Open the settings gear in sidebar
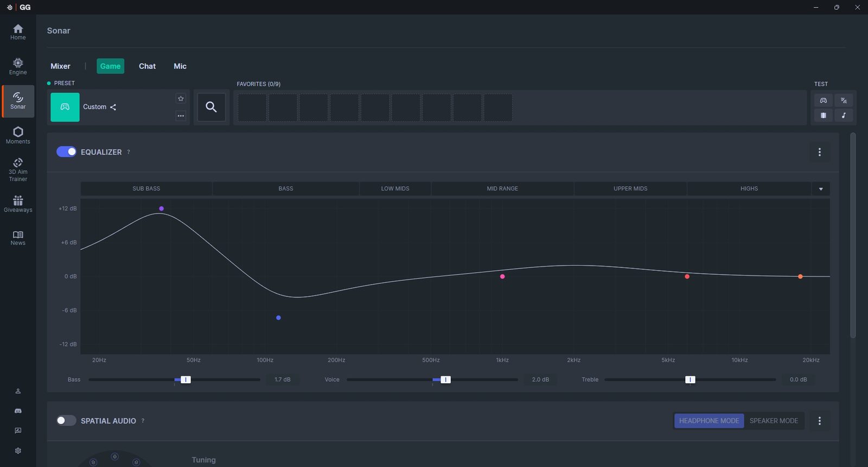The width and height of the screenshot is (868, 467). point(18,451)
